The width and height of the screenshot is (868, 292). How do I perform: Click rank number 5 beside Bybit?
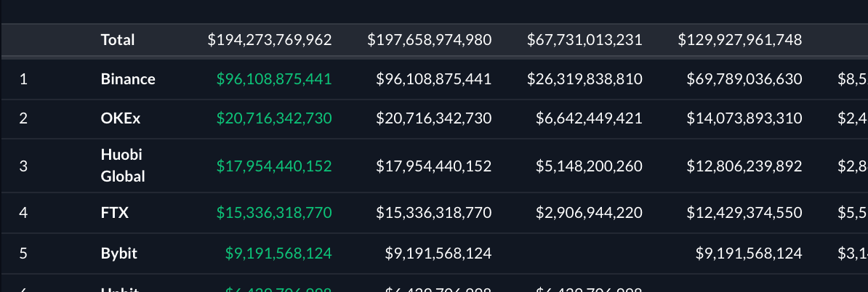[23, 254]
